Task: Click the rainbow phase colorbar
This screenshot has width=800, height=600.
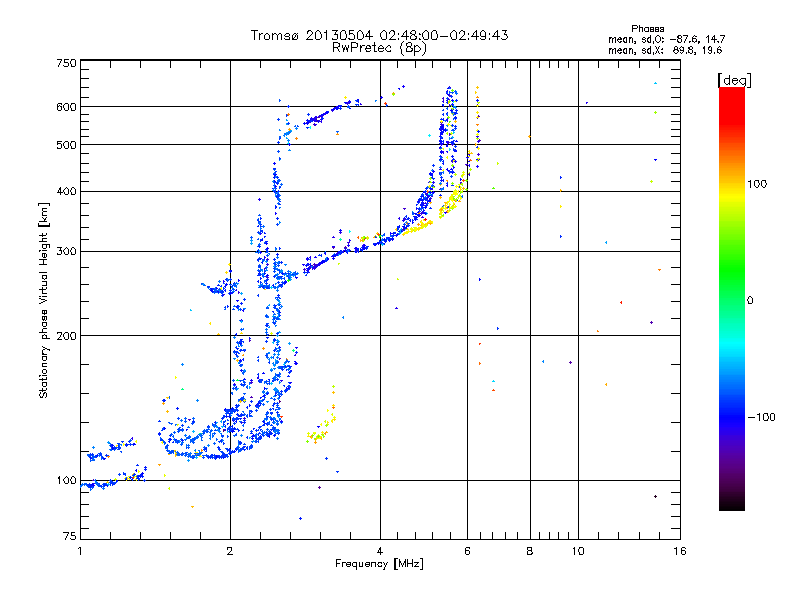Action: (732, 299)
